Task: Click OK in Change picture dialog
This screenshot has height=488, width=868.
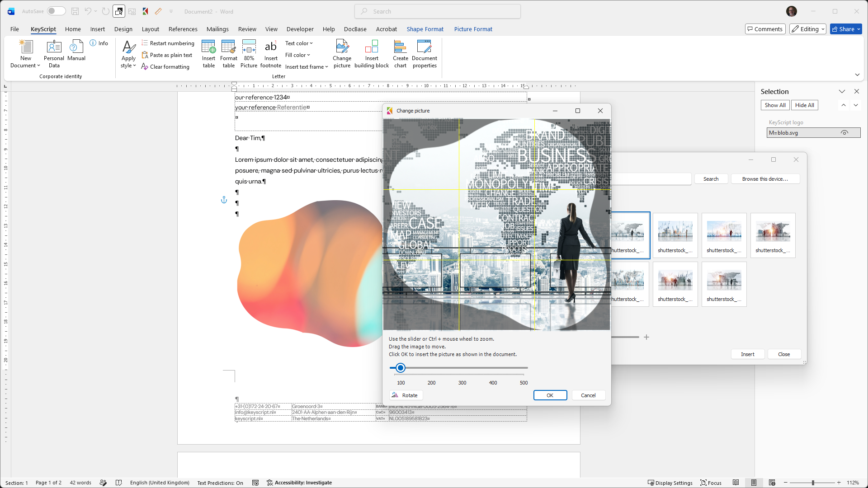Action: tap(550, 395)
